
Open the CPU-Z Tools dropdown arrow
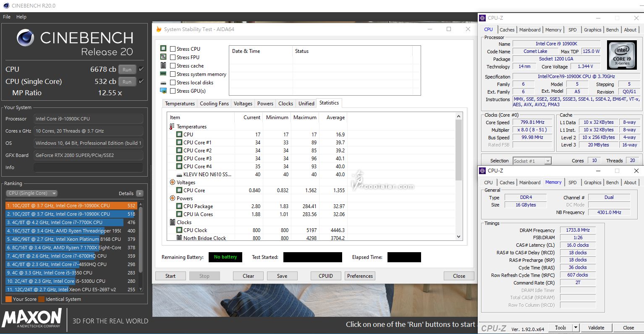tap(576, 328)
